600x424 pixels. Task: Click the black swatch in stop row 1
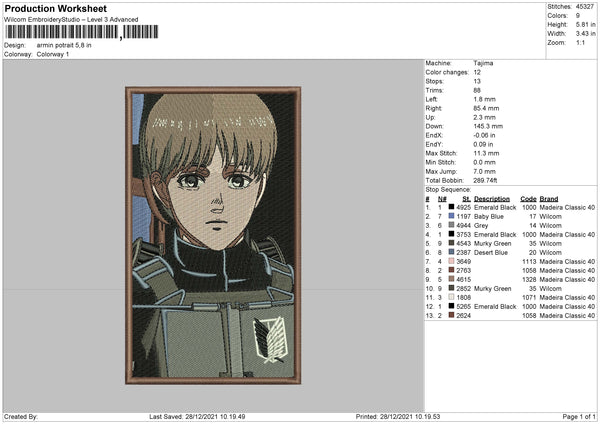pyautogui.click(x=451, y=207)
